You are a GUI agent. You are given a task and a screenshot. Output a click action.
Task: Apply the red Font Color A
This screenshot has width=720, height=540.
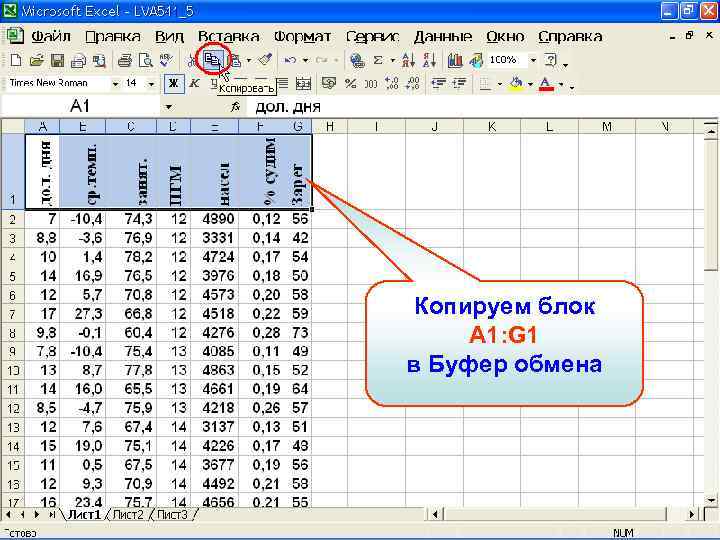546,84
